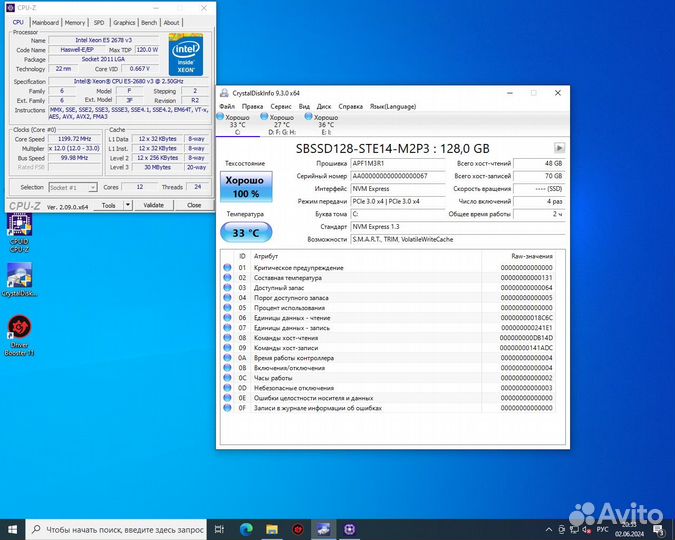Open the taskbar clock and date

(629, 529)
